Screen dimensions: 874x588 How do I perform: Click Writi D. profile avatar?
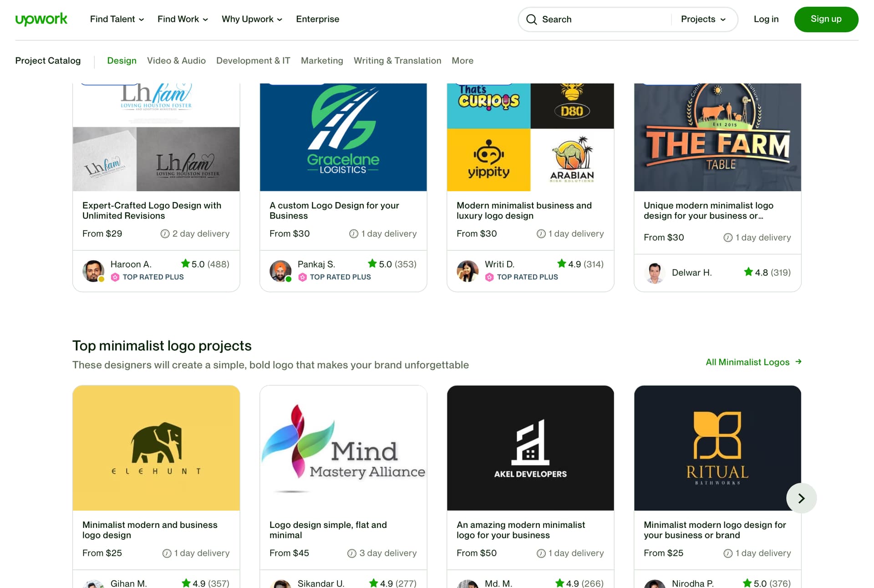click(467, 271)
